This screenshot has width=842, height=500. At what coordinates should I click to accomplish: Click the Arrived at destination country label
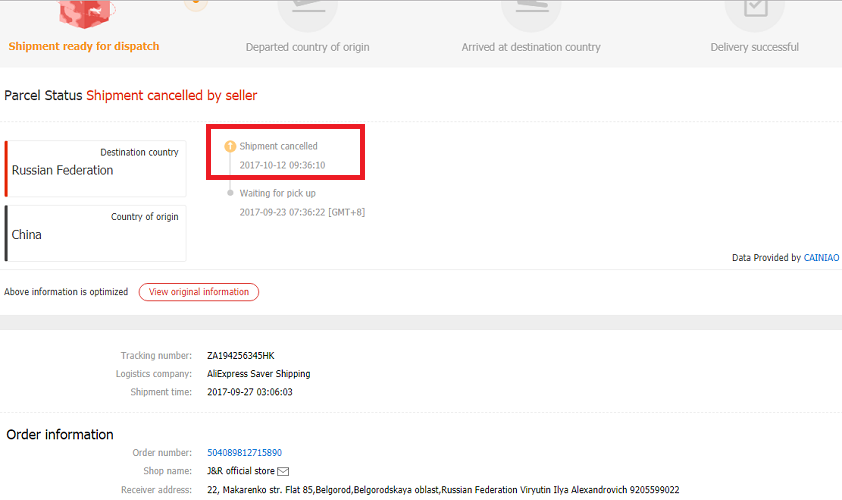[x=531, y=47]
